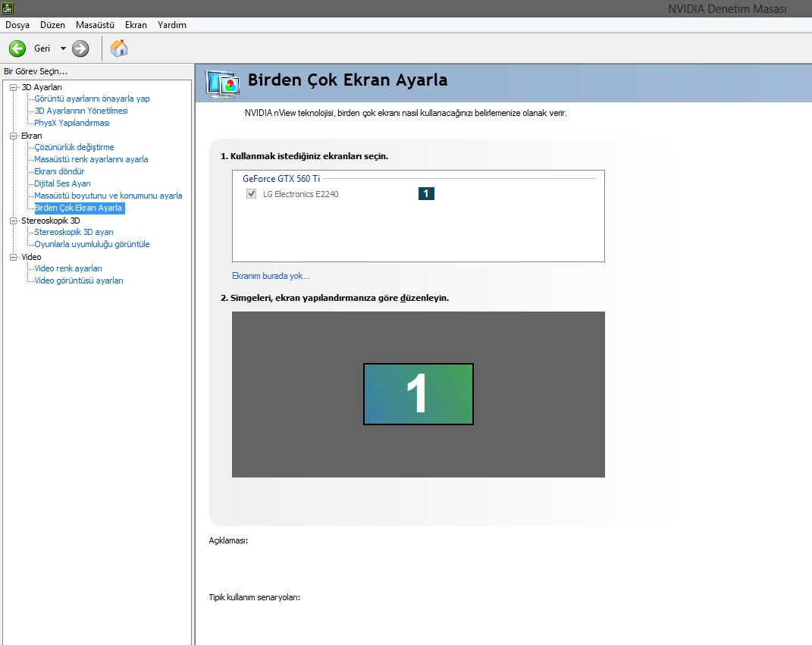Collapse the Stereoskopik 3D tree node

click(x=14, y=221)
